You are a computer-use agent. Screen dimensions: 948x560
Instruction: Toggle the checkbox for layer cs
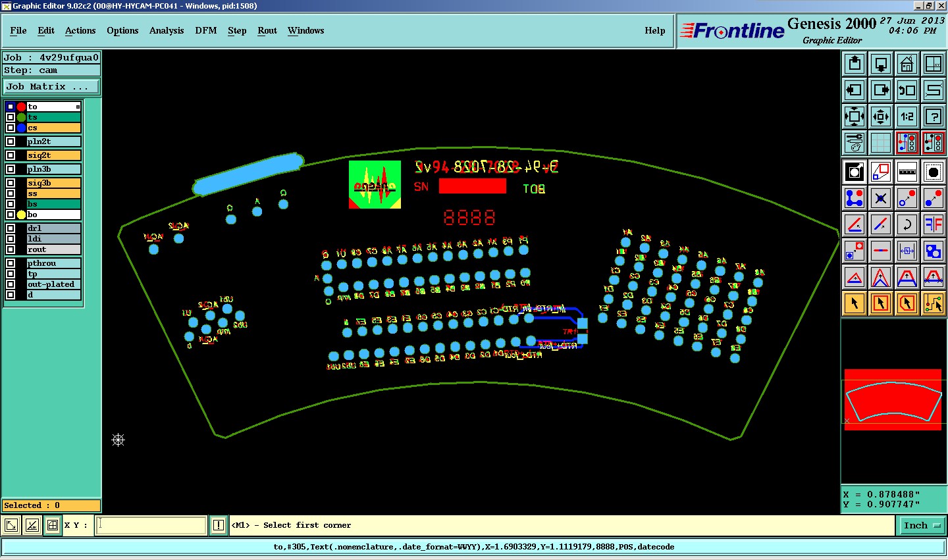[11, 128]
